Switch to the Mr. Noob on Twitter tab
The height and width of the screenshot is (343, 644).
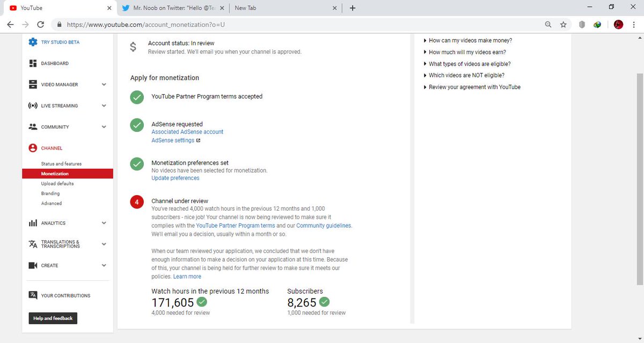[172, 8]
